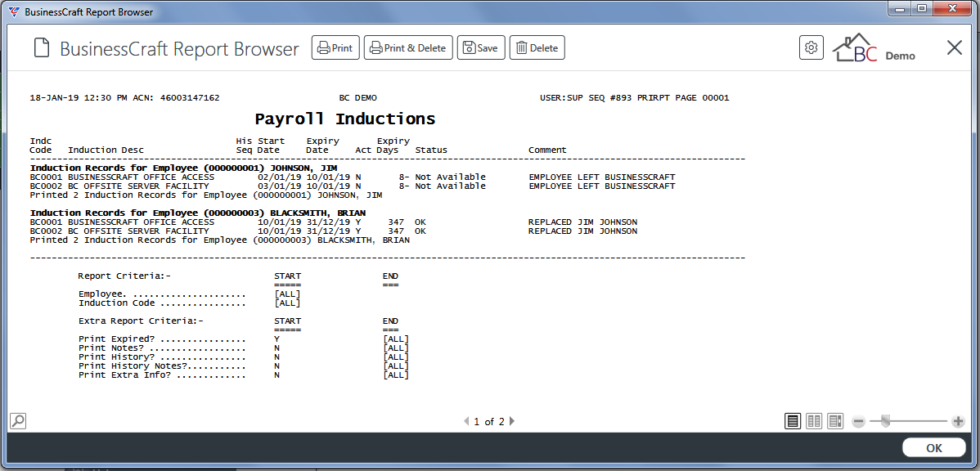Close the Report Browser with the large X

click(x=955, y=47)
